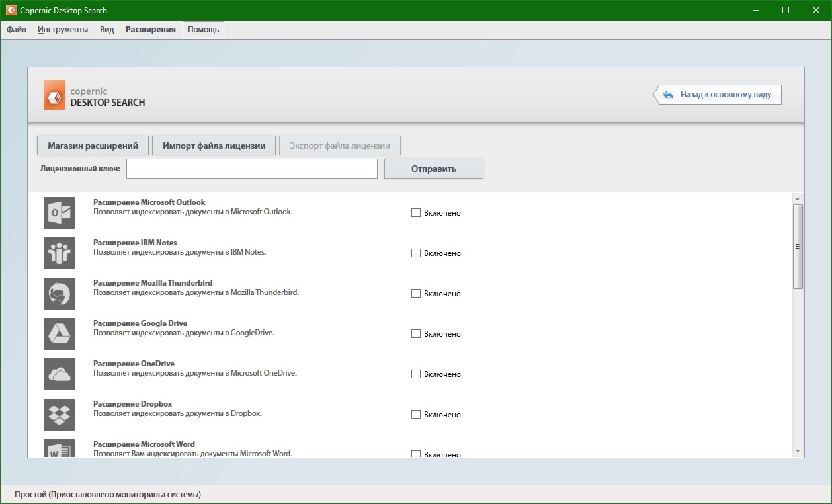
Task: Click the scrollbar up arrow
Action: [x=798, y=198]
